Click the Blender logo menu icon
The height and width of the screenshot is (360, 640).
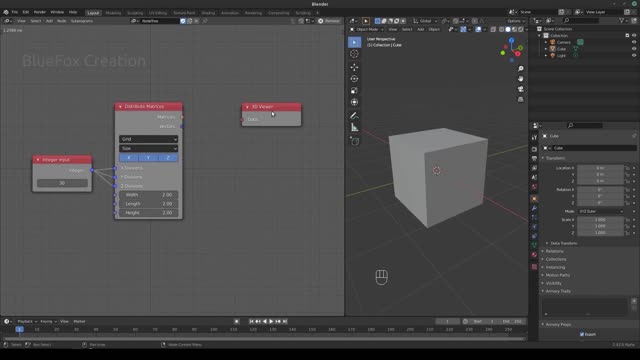[6, 12]
